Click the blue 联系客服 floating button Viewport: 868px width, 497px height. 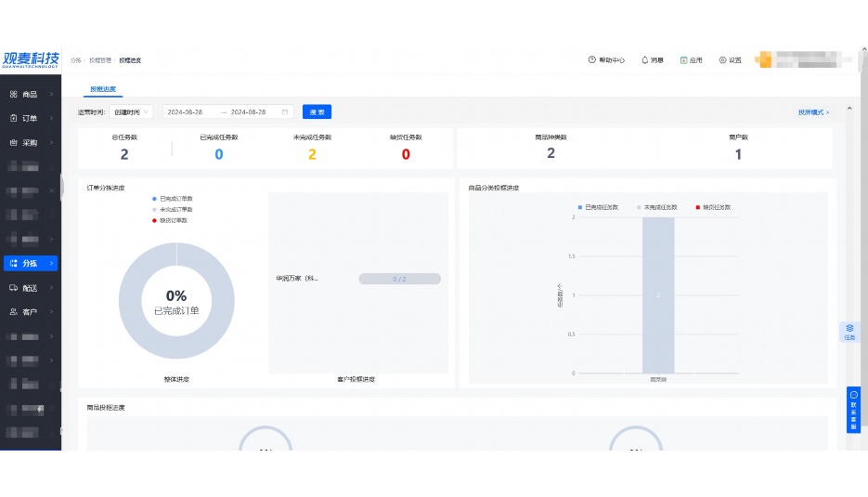(853, 410)
